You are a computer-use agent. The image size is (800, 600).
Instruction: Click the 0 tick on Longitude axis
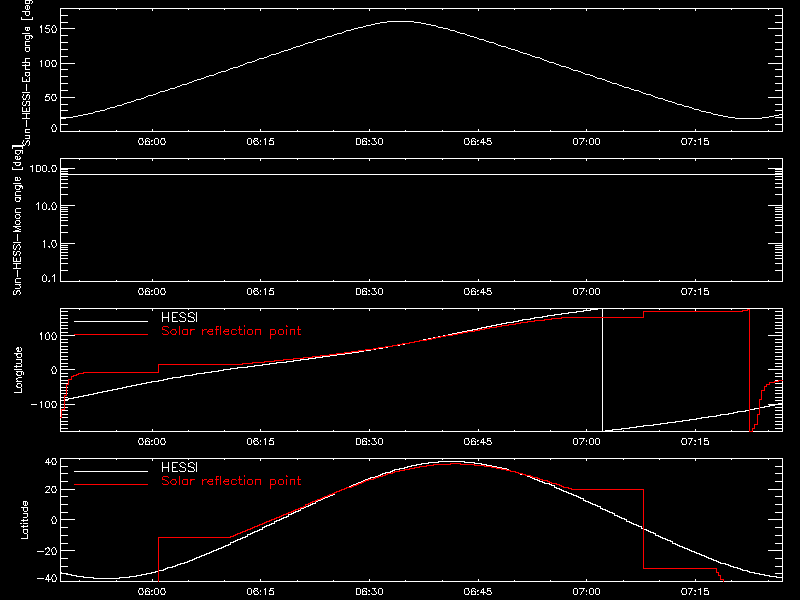tap(54, 370)
